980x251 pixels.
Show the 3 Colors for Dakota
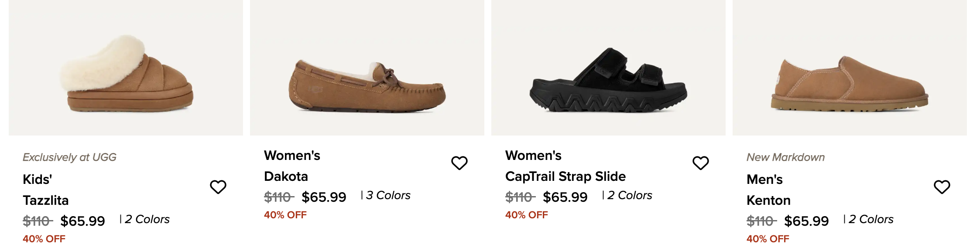[x=388, y=196]
